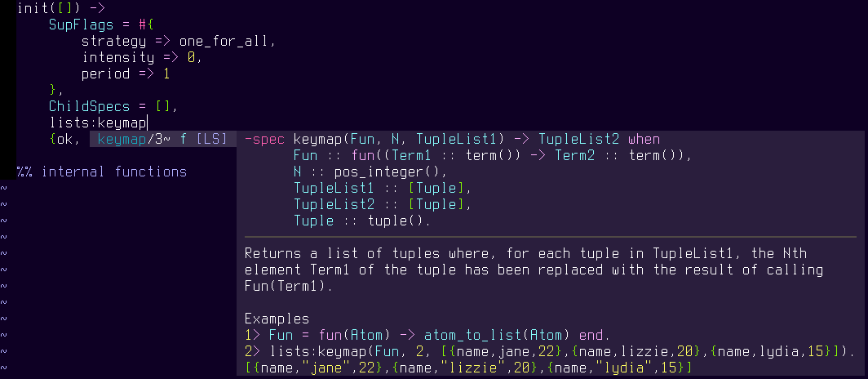Place cursor on the intensity key
Image resolution: width=868 pixels, height=379 pixels.
click(117, 57)
